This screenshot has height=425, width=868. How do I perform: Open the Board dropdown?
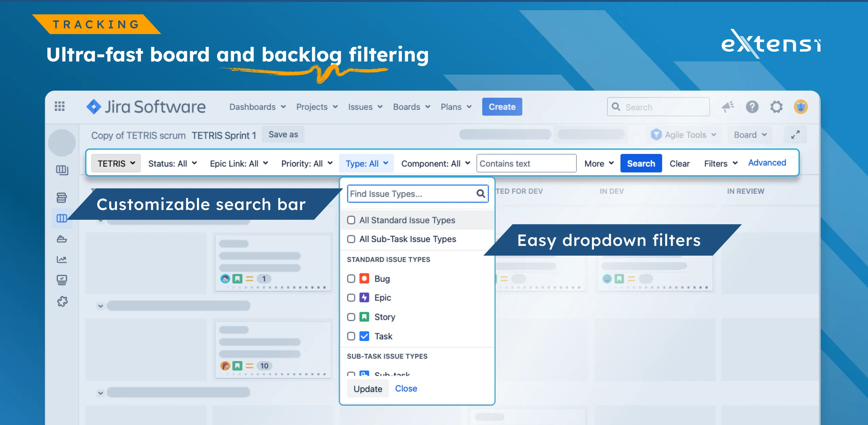[x=750, y=135]
